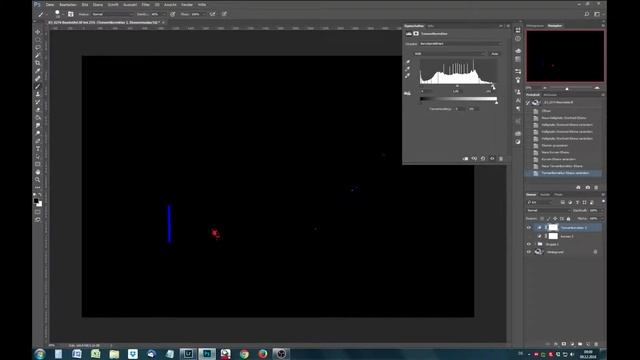Screen dimensions: 640x360
Task: Clip adjustment to layer in Properties panel
Action: point(465,158)
